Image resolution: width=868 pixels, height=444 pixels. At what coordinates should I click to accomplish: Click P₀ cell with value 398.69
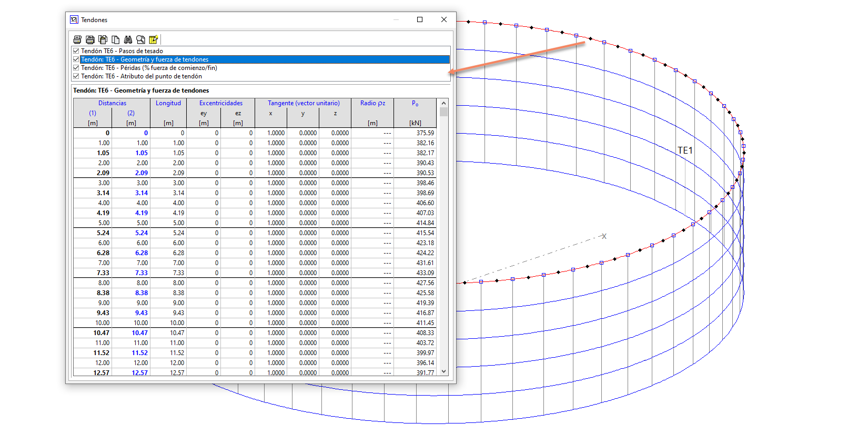click(415, 193)
